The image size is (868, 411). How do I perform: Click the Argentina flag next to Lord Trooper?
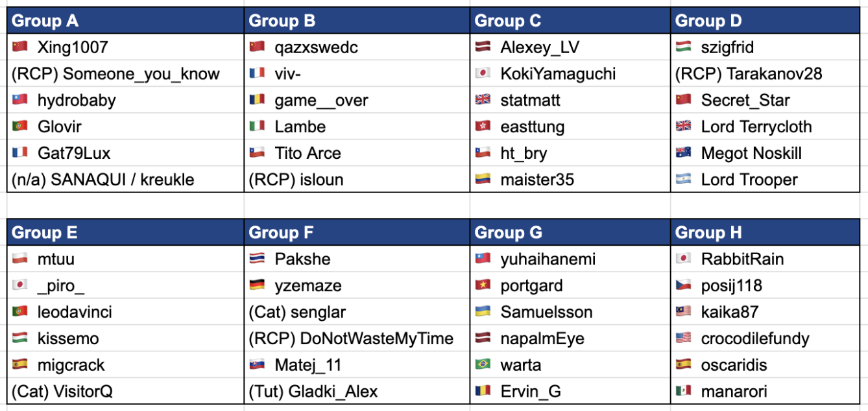pyautogui.click(x=683, y=180)
